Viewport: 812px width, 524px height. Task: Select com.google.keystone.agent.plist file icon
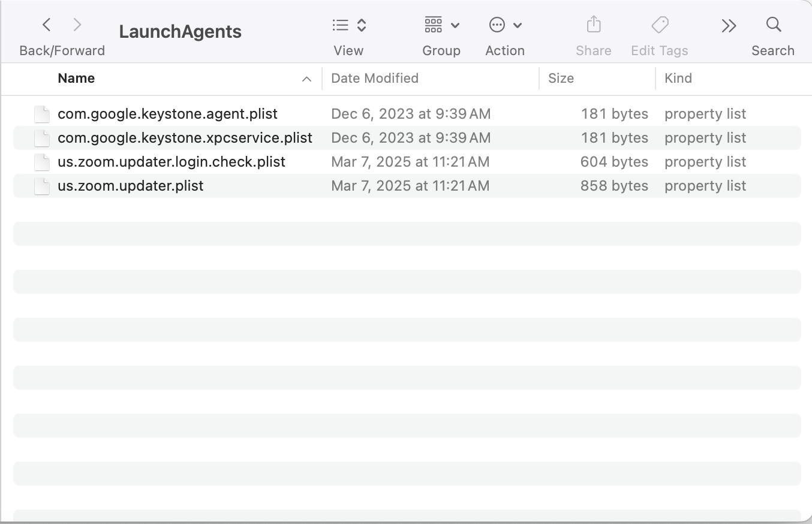point(41,114)
